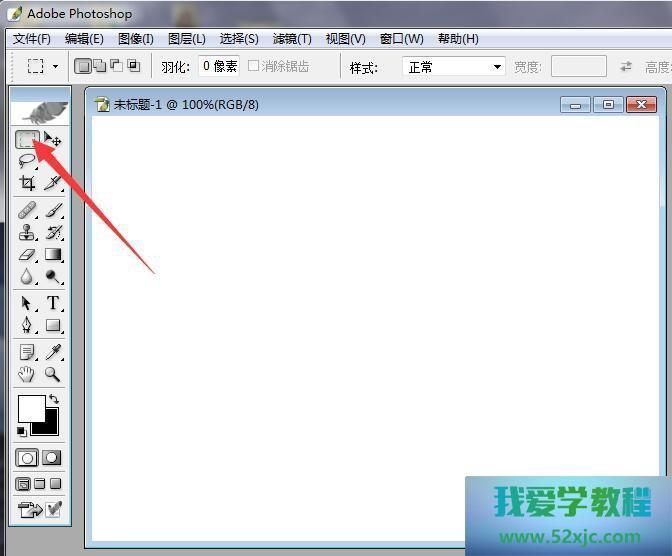Select the Hand tool
The image size is (672, 556).
coord(27,375)
